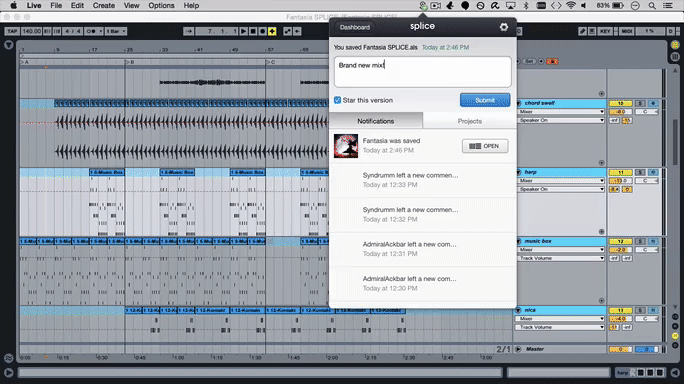Submit the version comment
684x384 pixels.
click(x=485, y=100)
